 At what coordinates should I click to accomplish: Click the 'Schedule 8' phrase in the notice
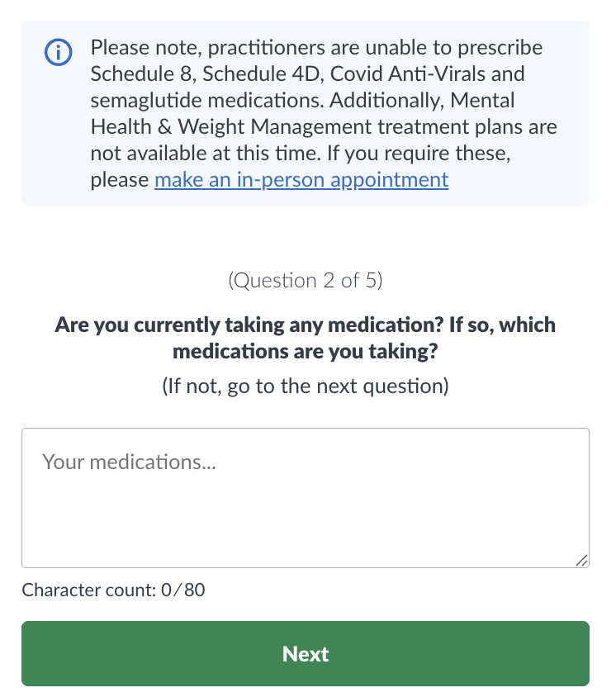[x=140, y=73]
